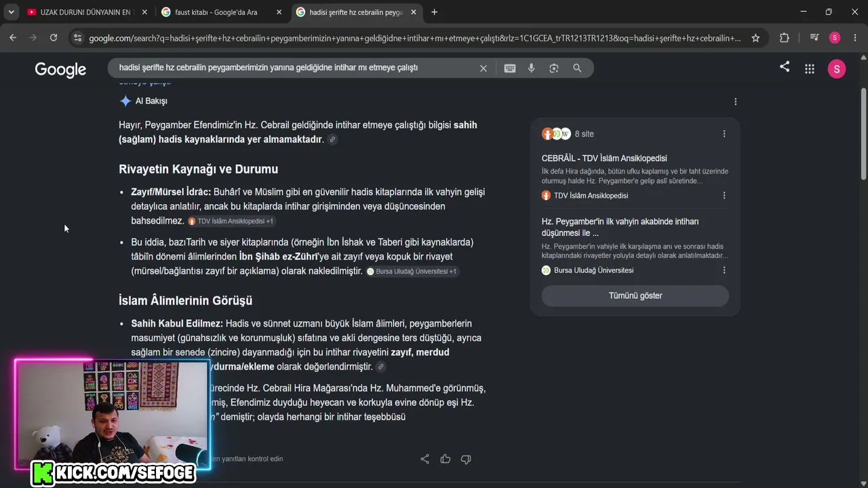Open options for Bursa Uludağ Üniversitesi source

click(x=724, y=270)
